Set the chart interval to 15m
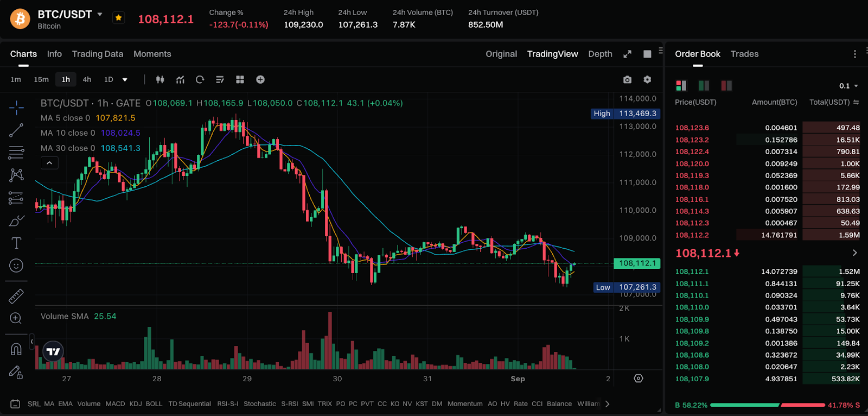This screenshot has width=868, height=416. pos(41,79)
